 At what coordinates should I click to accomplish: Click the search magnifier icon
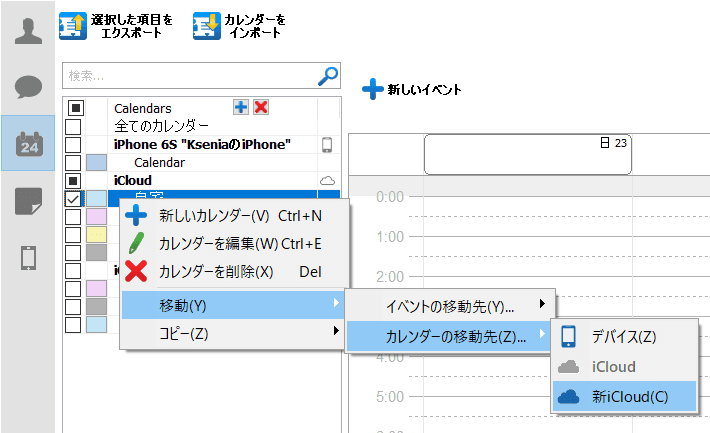328,76
